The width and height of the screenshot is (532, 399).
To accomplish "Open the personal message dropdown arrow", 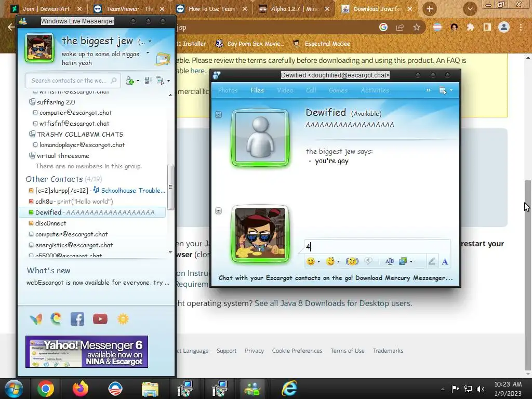I will [x=148, y=53].
